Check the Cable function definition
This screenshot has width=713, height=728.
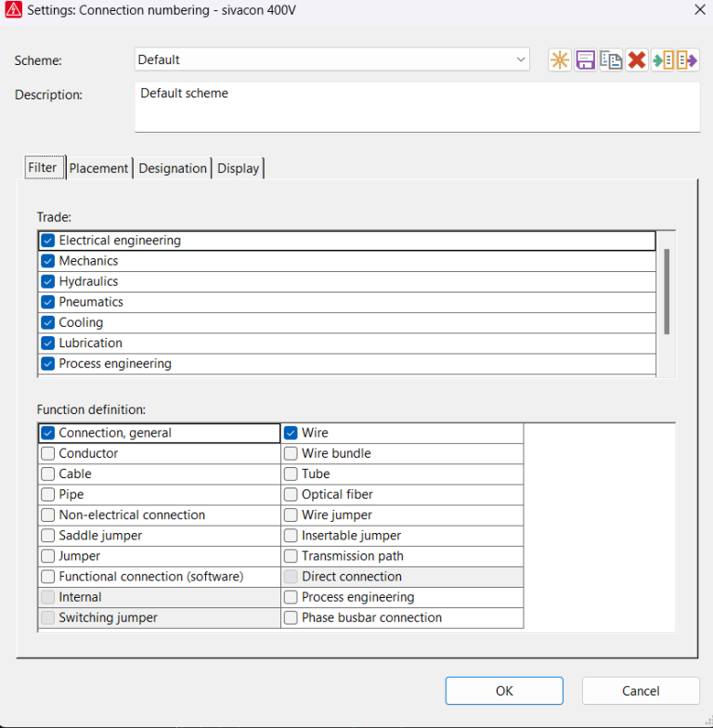(x=48, y=474)
